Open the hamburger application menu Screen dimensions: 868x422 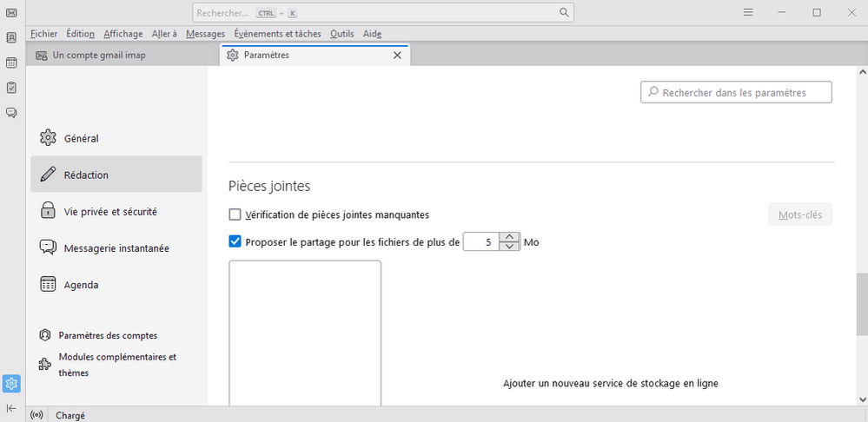click(748, 12)
